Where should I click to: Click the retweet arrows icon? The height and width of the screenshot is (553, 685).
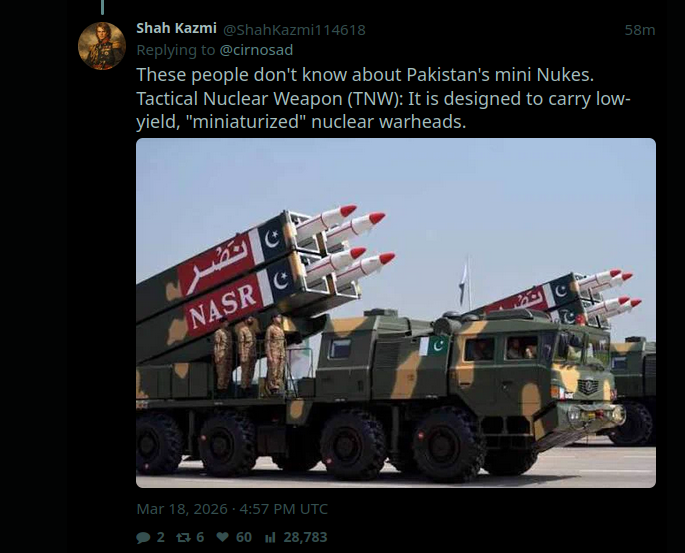[183, 537]
